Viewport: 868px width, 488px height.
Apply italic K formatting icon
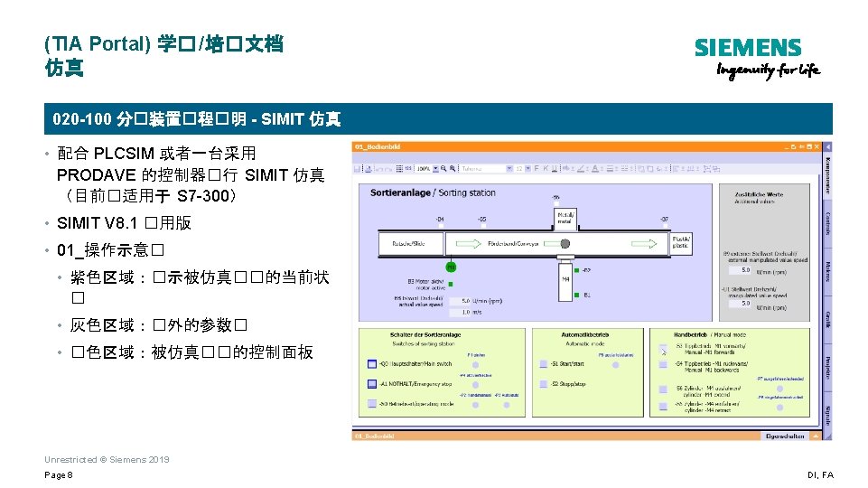[x=546, y=168]
